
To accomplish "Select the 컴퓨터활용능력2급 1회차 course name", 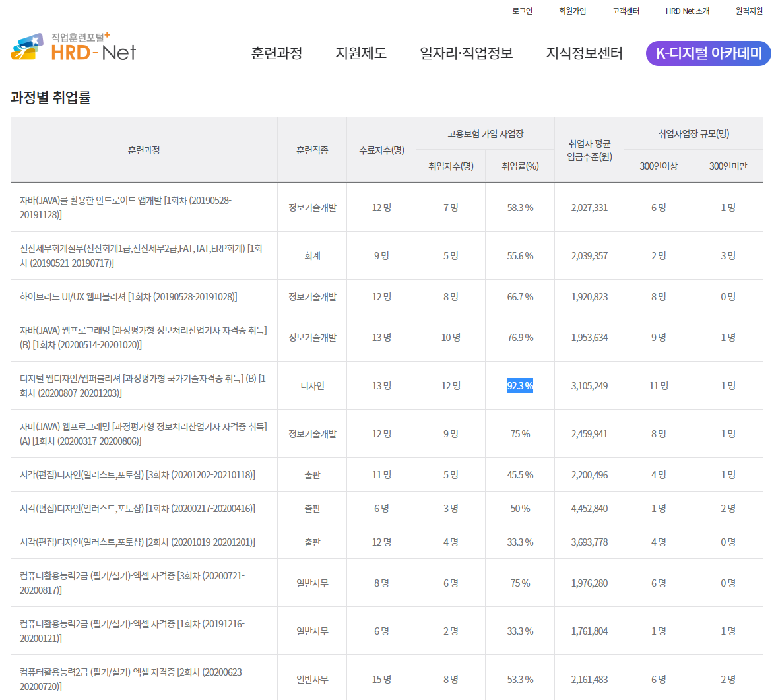I will click(132, 631).
